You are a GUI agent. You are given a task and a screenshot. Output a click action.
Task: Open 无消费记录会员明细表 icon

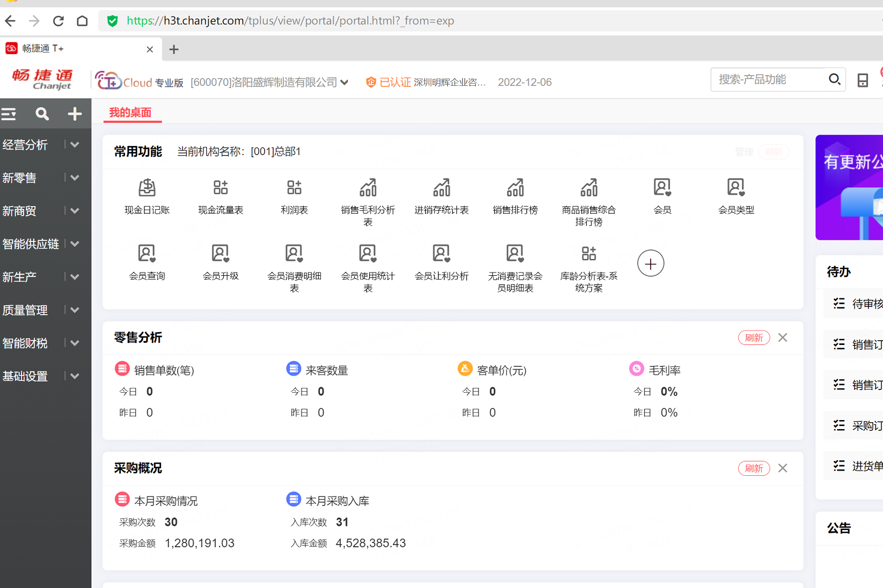coord(515,253)
